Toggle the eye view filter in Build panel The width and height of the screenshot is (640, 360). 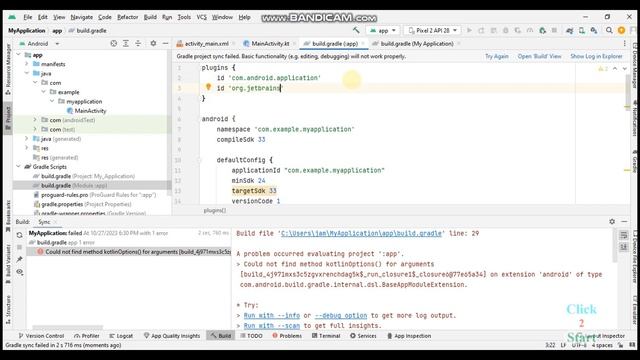[19, 271]
